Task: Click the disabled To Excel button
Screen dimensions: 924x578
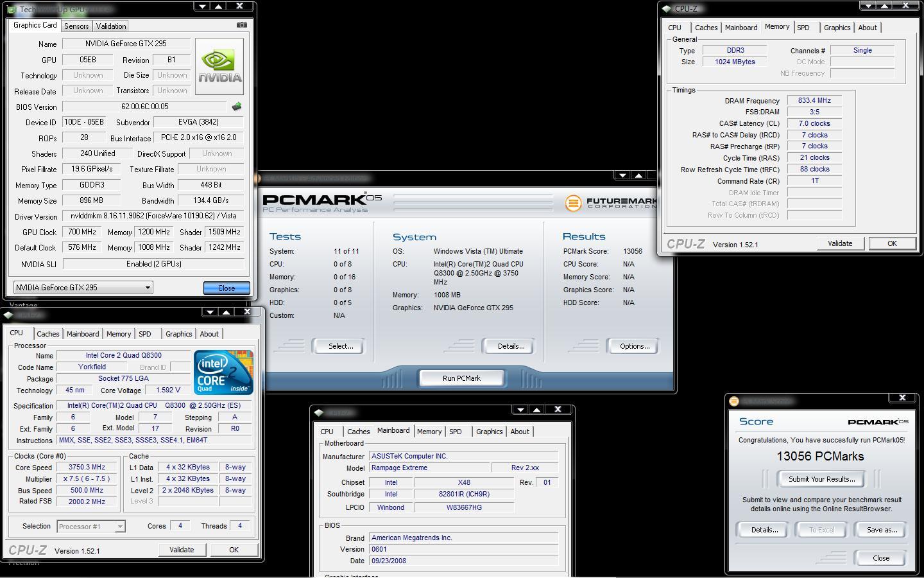Action: [821, 530]
